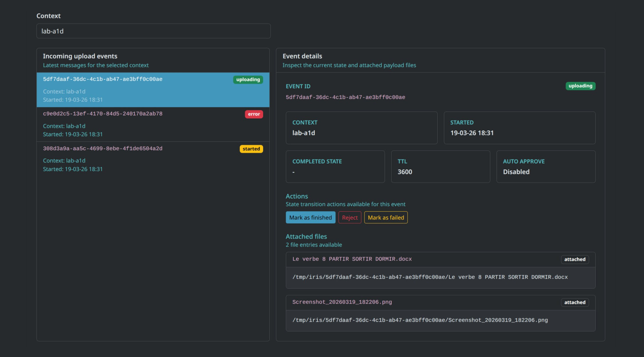Screen dimensions: 644x357
Task: Click the yellow started status badge
Action: click(x=251, y=149)
